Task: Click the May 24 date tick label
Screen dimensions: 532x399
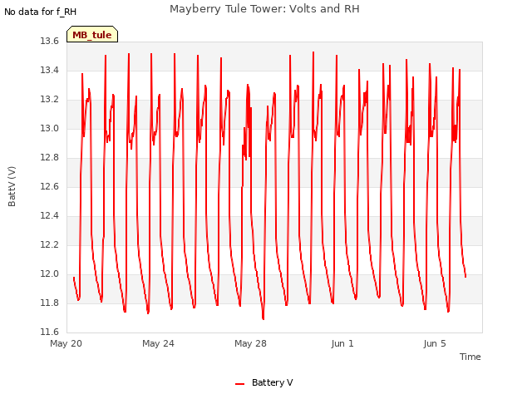Action: pos(158,343)
